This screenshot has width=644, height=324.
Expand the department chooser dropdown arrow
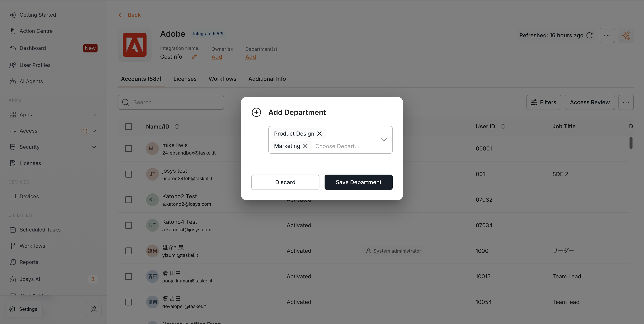pos(384,140)
